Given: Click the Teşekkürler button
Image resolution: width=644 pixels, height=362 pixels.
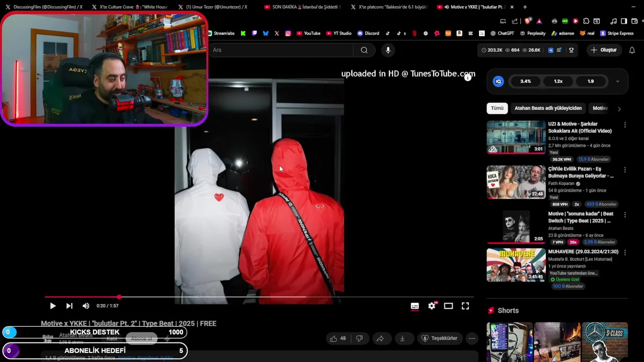Looking at the screenshot, I should [439, 338].
